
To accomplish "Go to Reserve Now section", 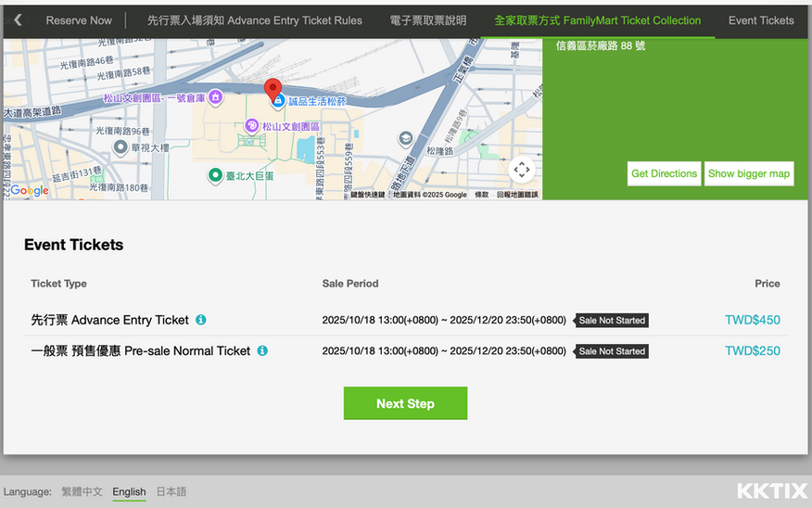I will pyautogui.click(x=79, y=20).
